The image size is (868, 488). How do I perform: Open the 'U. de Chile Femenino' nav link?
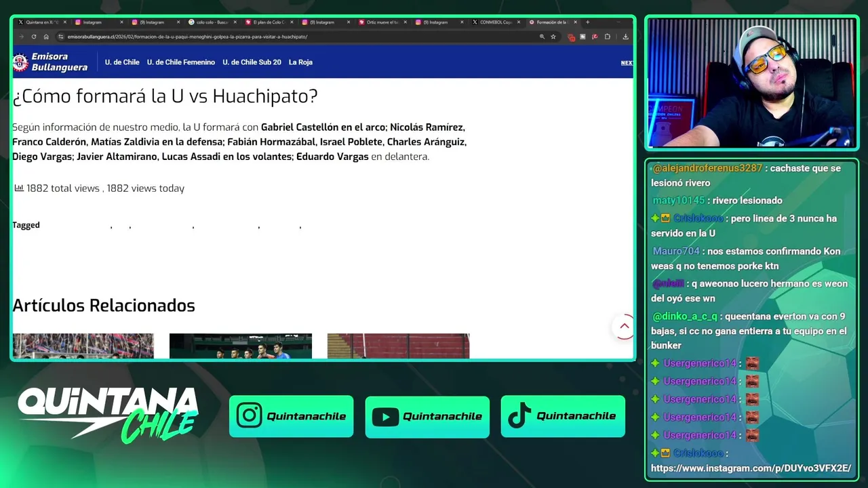coord(181,62)
